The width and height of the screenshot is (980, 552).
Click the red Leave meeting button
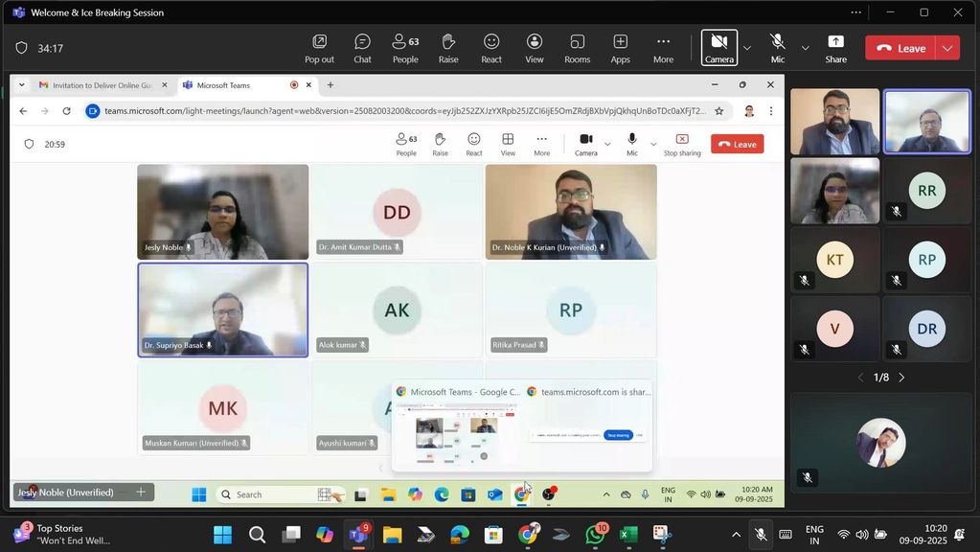point(900,48)
